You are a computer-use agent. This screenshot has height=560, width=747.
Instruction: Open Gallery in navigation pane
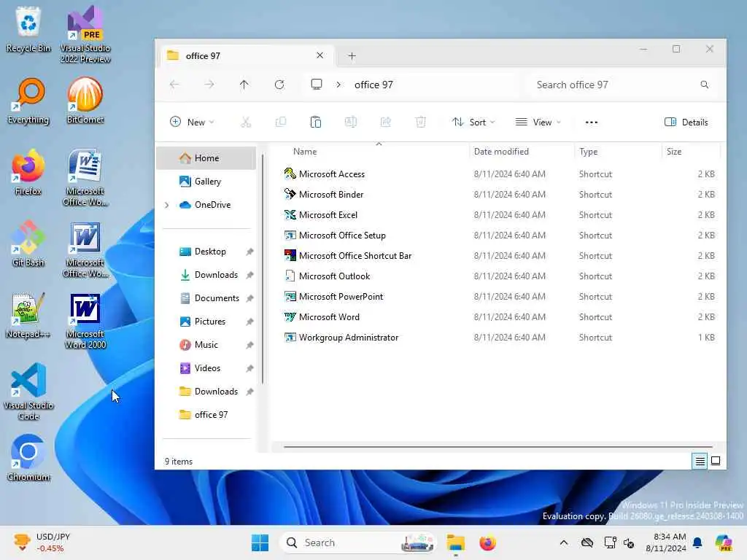click(x=206, y=182)
